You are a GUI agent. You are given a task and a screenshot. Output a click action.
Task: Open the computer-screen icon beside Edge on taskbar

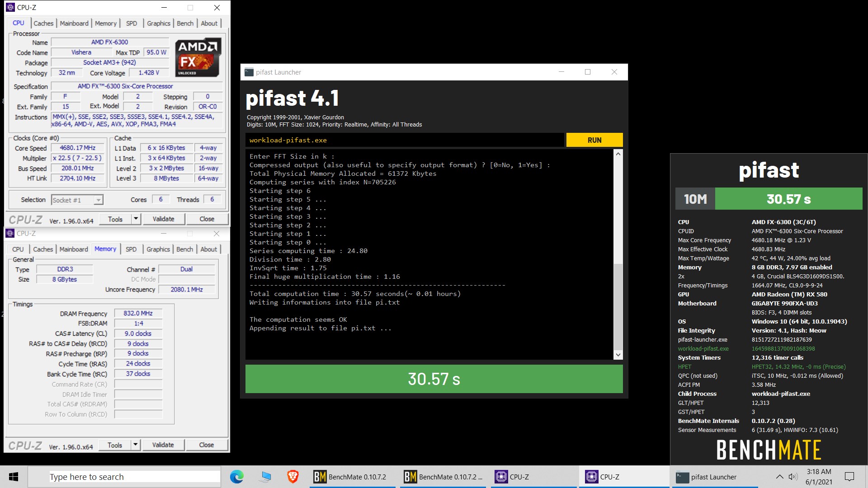(265, 477)
